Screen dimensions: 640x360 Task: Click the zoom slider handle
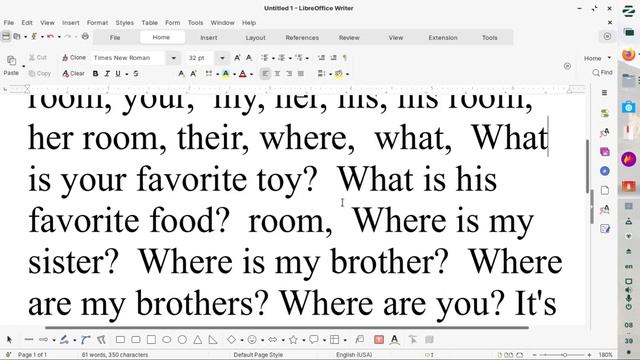coord(565,355)
